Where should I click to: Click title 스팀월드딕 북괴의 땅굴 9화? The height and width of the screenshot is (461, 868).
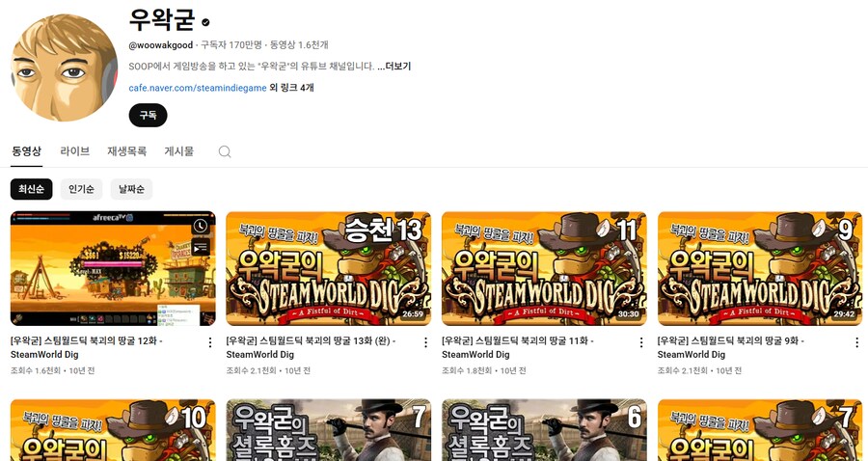pyautogui.click(x=731, y=347)
